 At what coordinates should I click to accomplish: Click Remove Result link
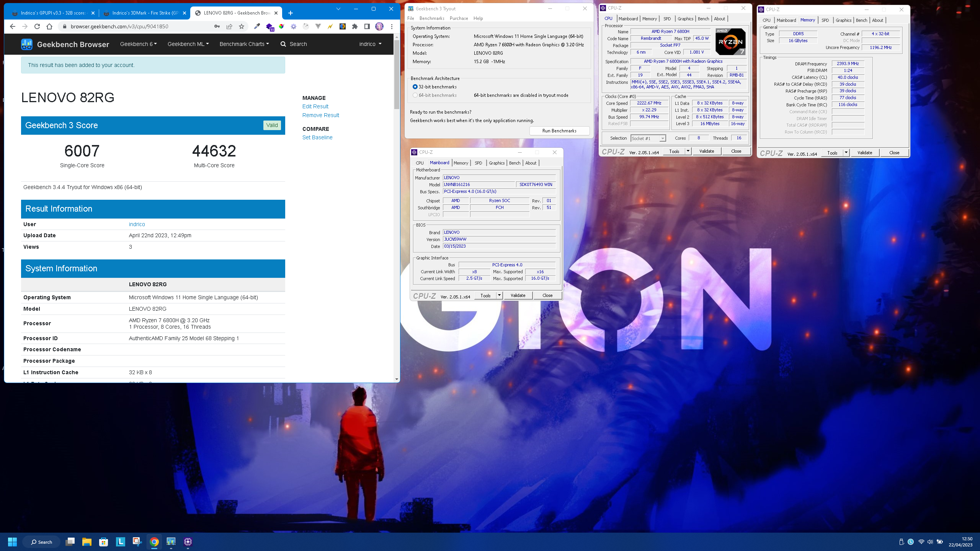coord(320,115)
